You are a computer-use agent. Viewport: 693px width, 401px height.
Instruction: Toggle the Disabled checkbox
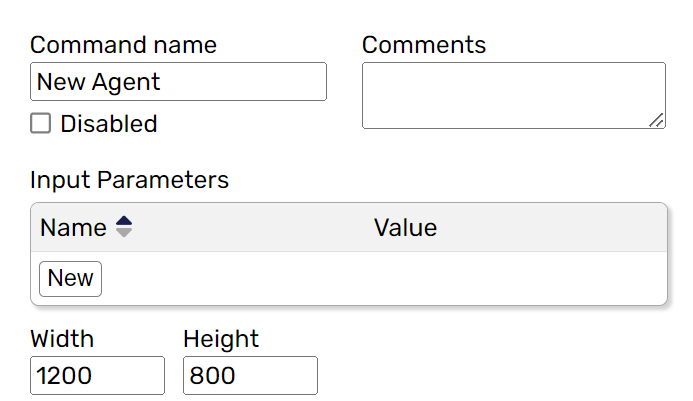click(x=40, y=124)
